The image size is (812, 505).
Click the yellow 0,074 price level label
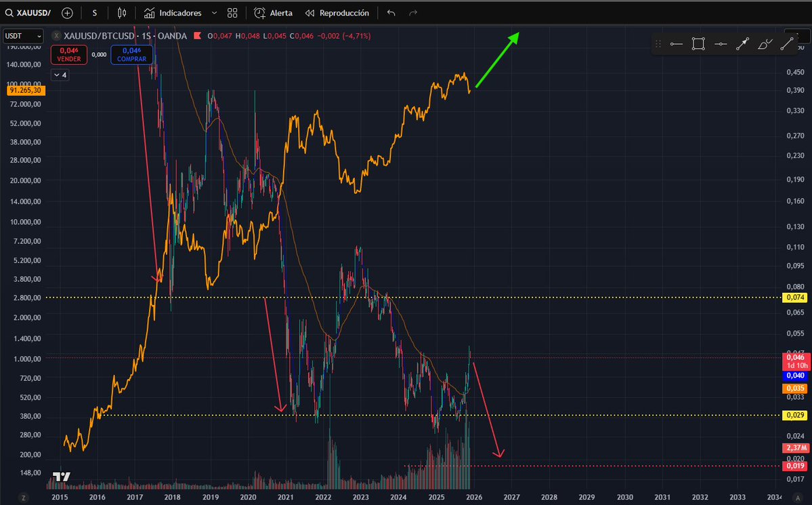(x=796, y=298)
